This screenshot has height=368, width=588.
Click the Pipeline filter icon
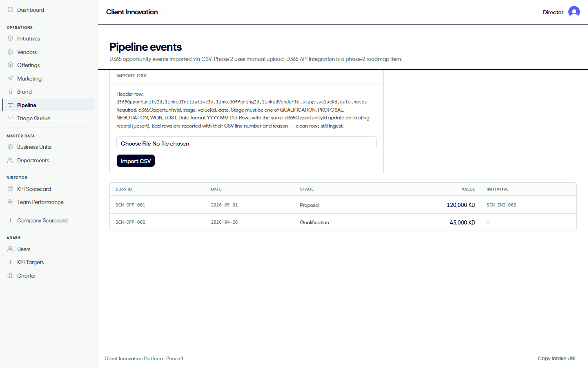tap(10, 105)
